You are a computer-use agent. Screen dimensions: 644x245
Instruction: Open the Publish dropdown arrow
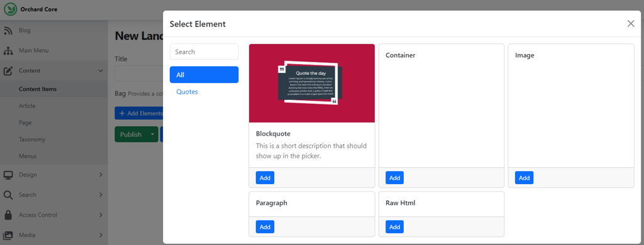coord(152,134)
